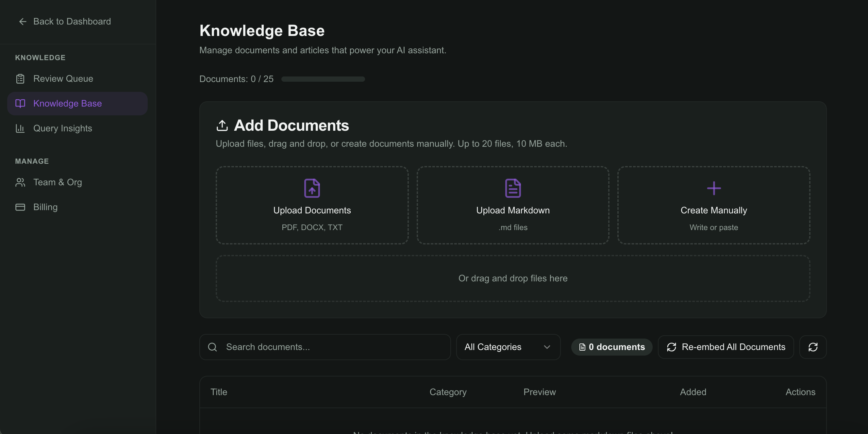Select Query Insights in the sidebar

pos(63,128)
